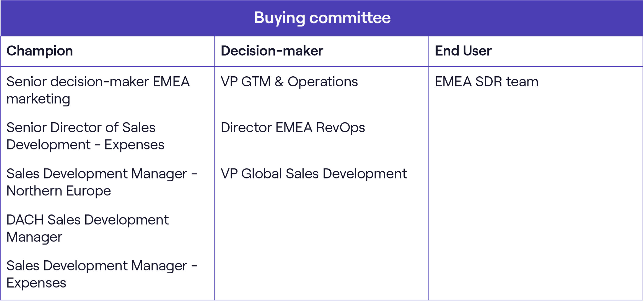Image resolution: width=644 pixels, height=302 pixels.
Task: Click the Buying committee title banner
Action: pos(322,18)
